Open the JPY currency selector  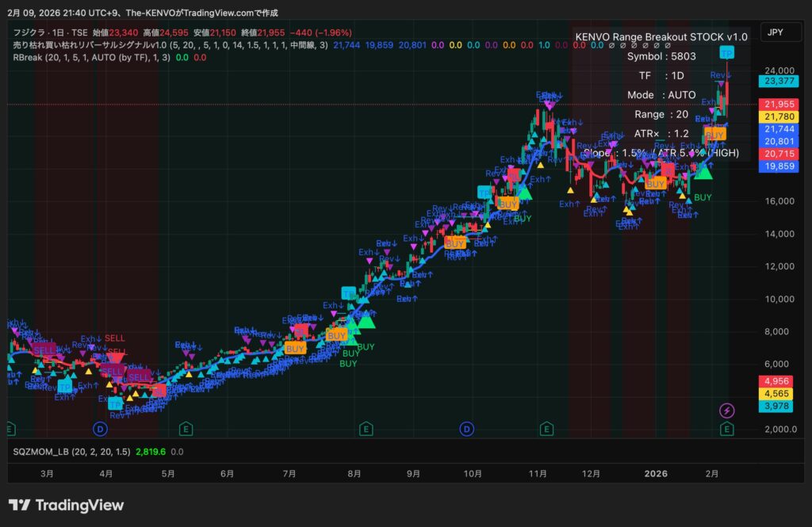(776, 32)
